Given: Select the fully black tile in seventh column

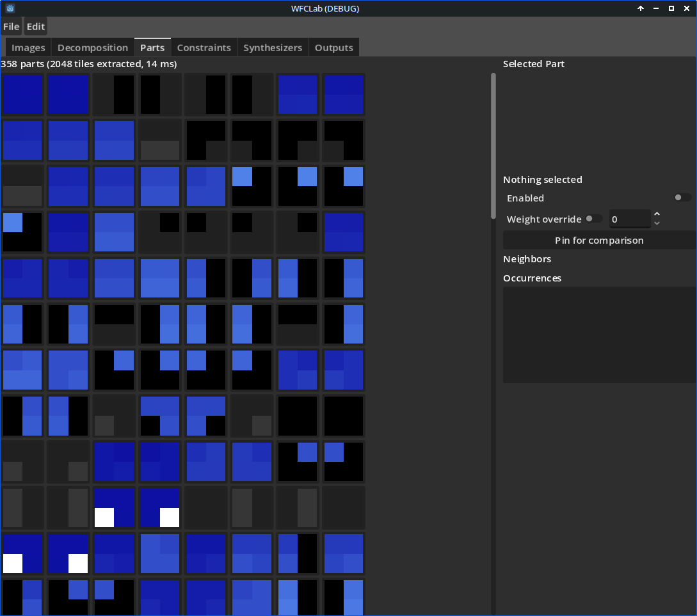Looking at the screenshot, I should [298, 416].
